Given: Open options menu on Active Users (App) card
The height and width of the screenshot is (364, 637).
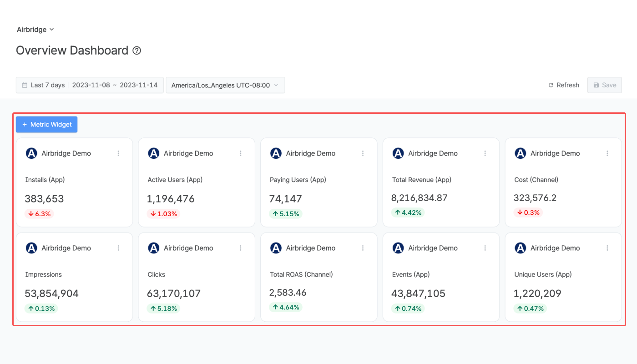Looking at the screenshot, I should (241, 153).
